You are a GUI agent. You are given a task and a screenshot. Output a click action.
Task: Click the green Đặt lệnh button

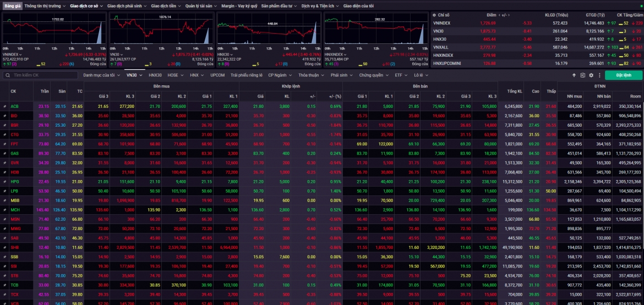624,75
